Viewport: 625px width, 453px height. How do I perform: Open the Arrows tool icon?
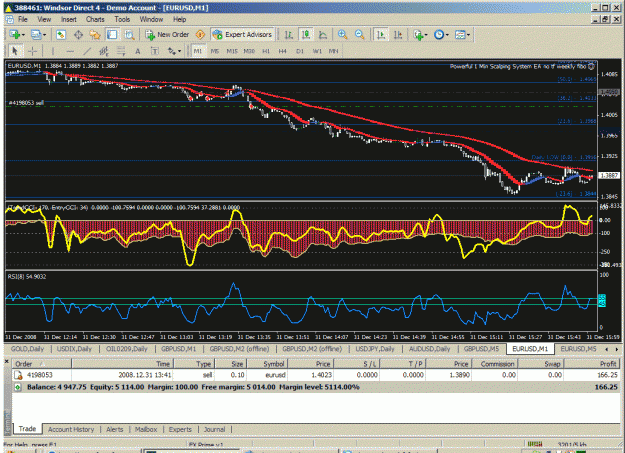point(171,51)
